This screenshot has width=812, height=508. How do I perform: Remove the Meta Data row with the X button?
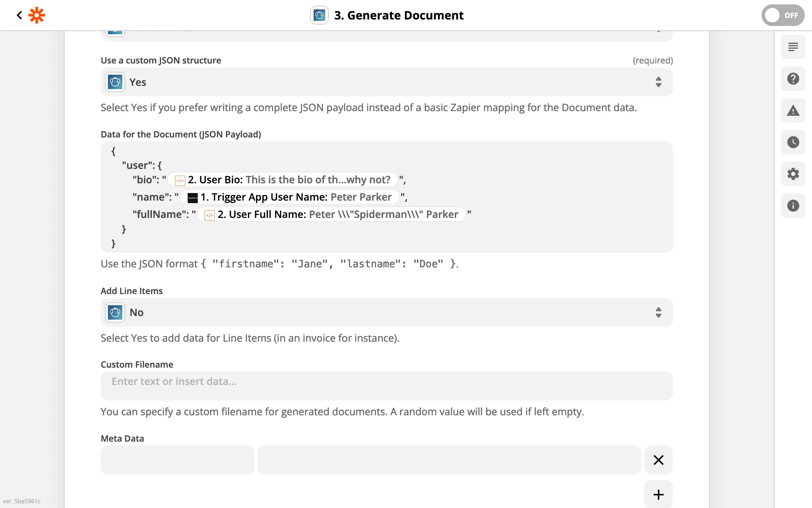[x=658, y=460]
